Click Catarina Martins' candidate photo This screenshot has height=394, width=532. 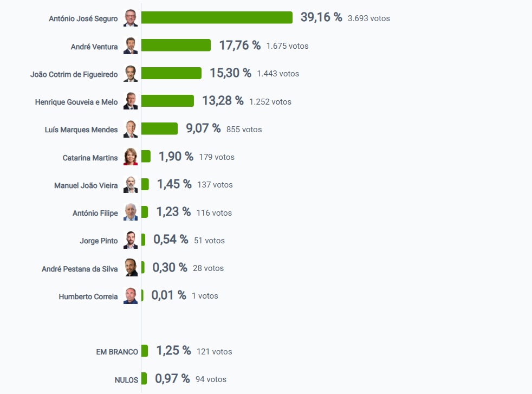[131, 157]
